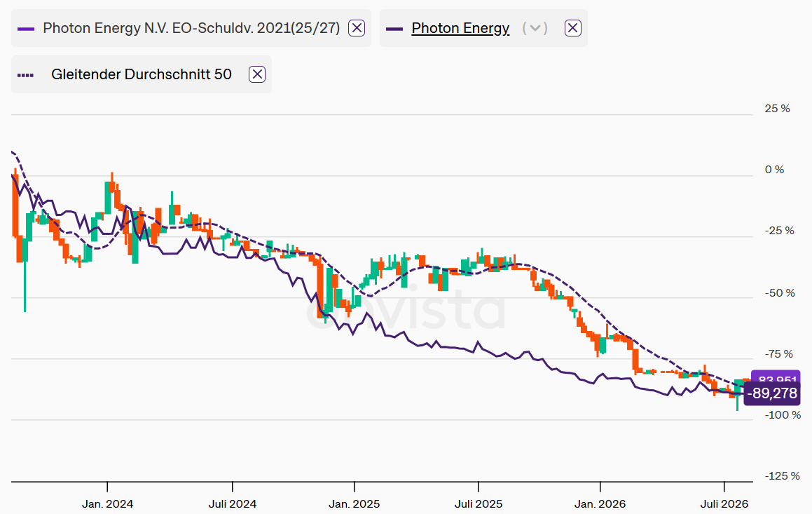This screenshot has width=812, height=514.
Task: Click the 25 % y-axis label
Action: (x=777, y=108)
